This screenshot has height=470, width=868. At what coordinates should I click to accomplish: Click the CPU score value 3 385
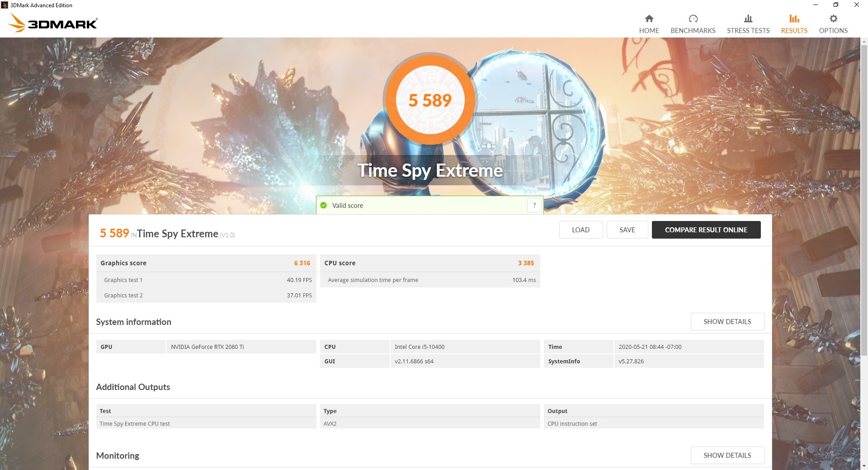(x=526, y=263)
